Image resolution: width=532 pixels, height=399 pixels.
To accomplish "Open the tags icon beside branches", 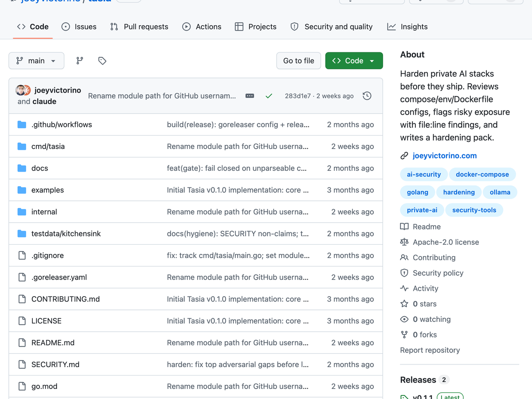I will tap(102, 61).
